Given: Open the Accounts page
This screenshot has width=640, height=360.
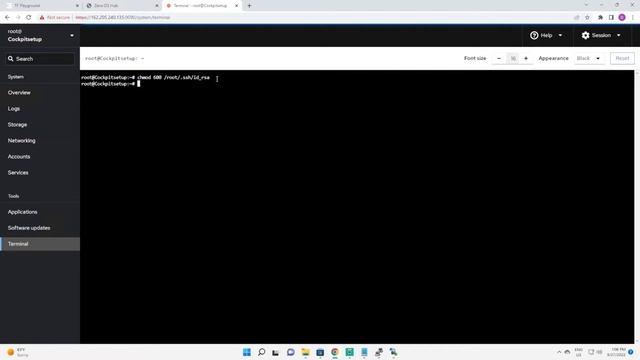Looking at the screenshot, I should click(19, 156).
